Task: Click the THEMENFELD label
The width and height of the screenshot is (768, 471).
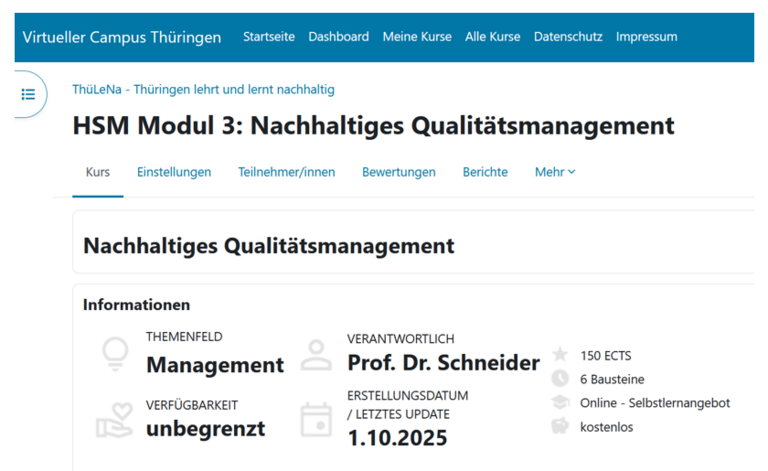Action: point(184,337)
